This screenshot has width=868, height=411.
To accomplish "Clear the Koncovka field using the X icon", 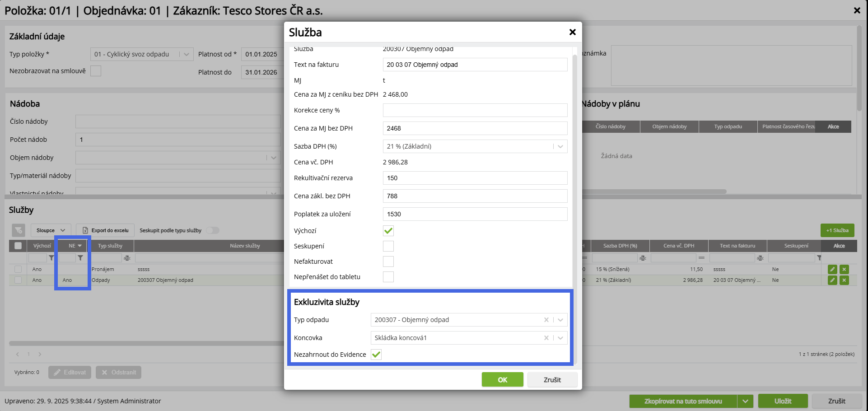I will pos(546,338).
